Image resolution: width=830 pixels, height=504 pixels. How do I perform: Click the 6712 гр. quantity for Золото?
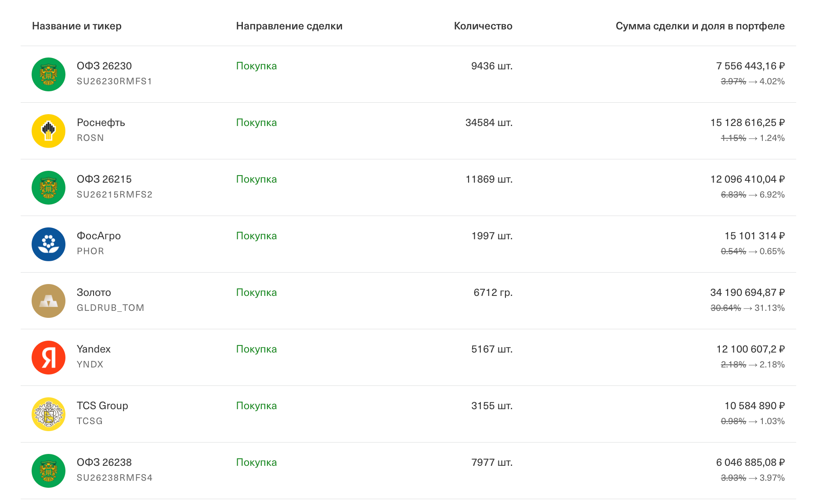pyautogui.click(x=493, y=292)
